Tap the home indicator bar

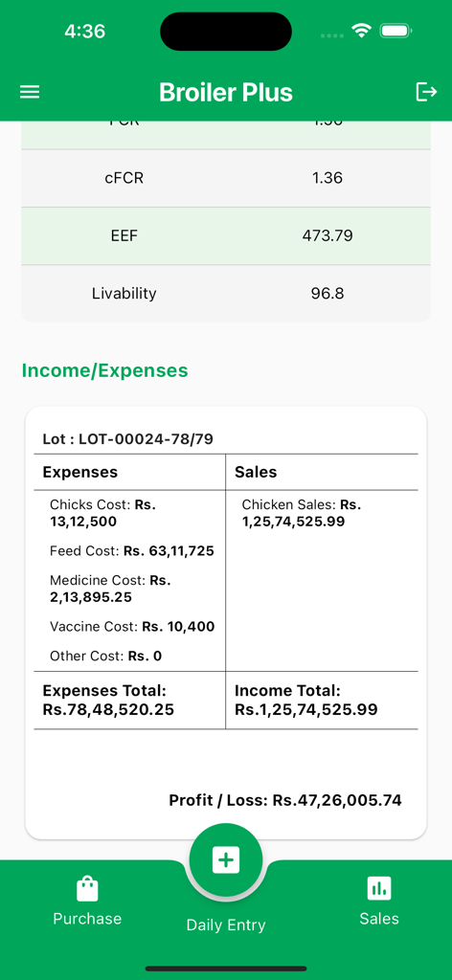pyautogui.click(x=226, y=969)
